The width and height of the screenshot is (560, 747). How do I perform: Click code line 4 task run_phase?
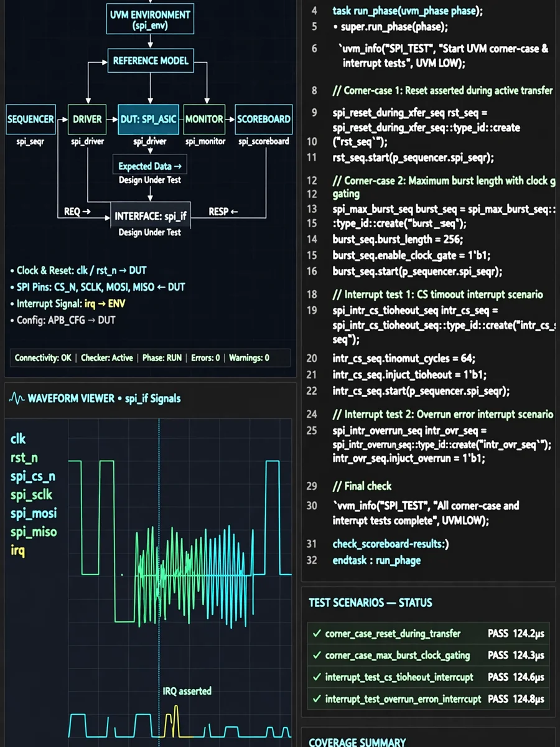pyautogui.click(x=408, y=11)
